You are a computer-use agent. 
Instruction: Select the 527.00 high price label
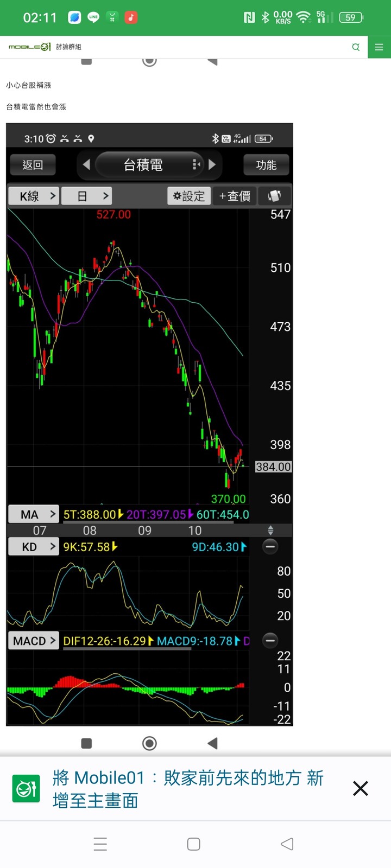[113, 214]
